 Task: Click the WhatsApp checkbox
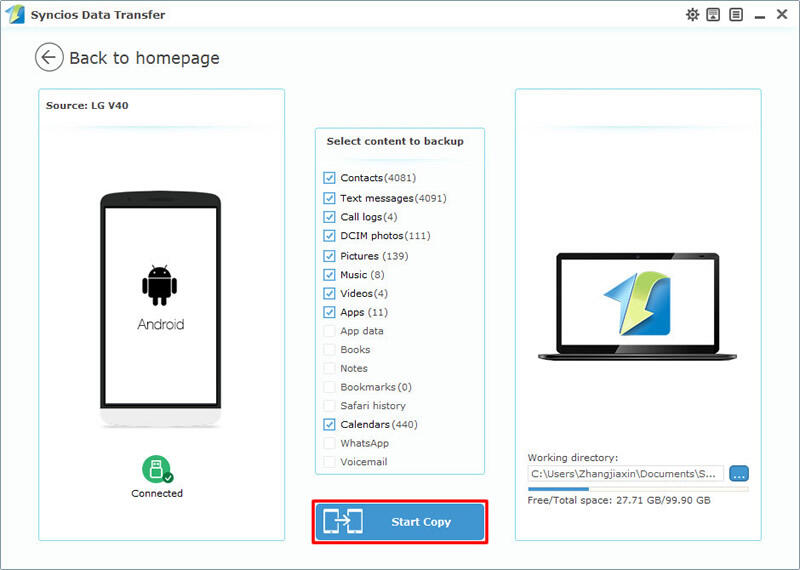click(329, 443)
